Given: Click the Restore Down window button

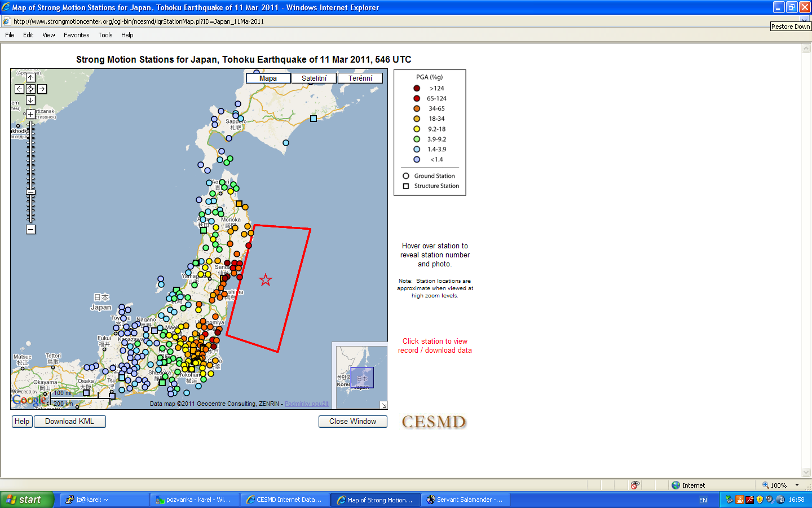Looking at the screenshot, I should (792, 7).
